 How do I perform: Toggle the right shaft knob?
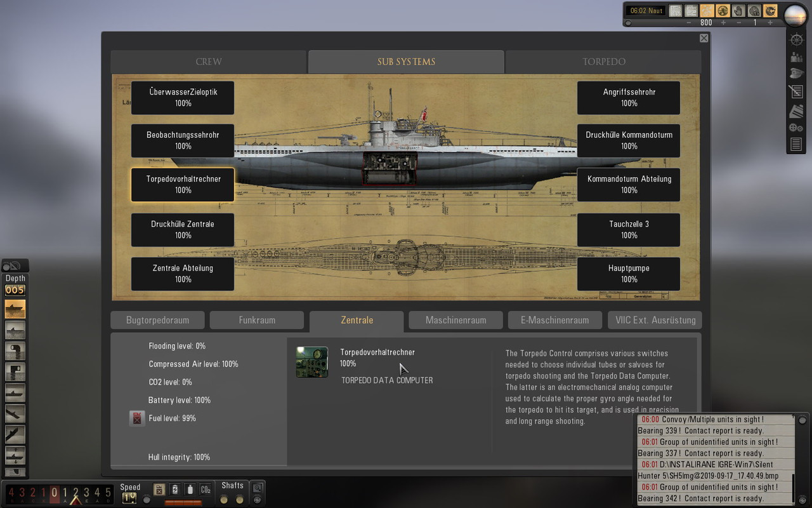click(x=240, y=500)
